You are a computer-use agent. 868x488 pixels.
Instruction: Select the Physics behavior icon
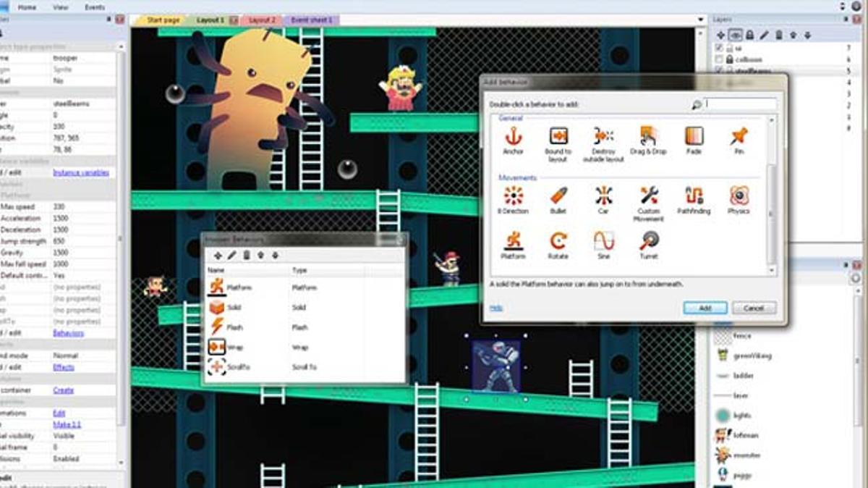point(739,197)
